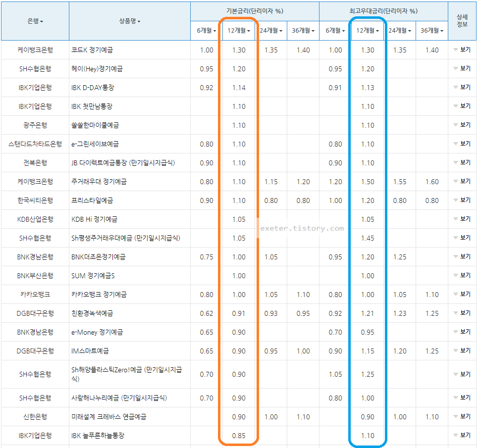Click product name IBK D-DAY통장
This screenshot has height=448, width=479.
[93, 88]
